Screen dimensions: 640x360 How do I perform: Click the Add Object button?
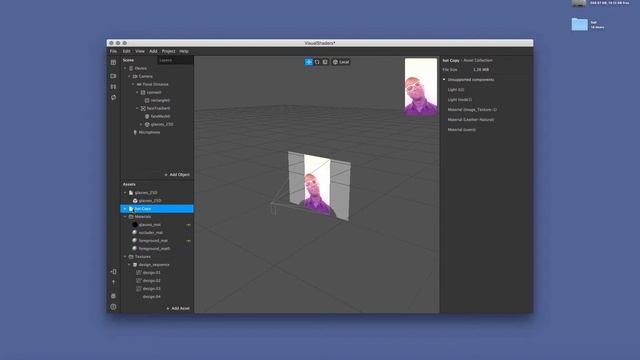tap(177, 175)
